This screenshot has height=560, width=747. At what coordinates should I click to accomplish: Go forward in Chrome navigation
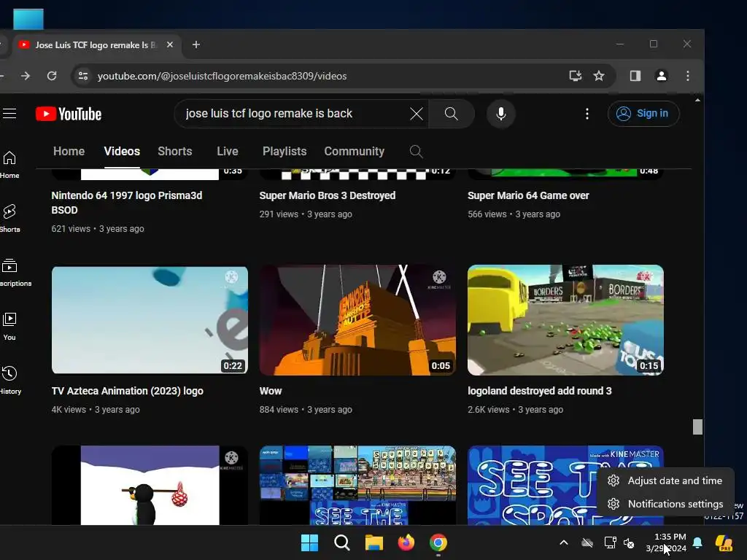(x=26, y=76)
